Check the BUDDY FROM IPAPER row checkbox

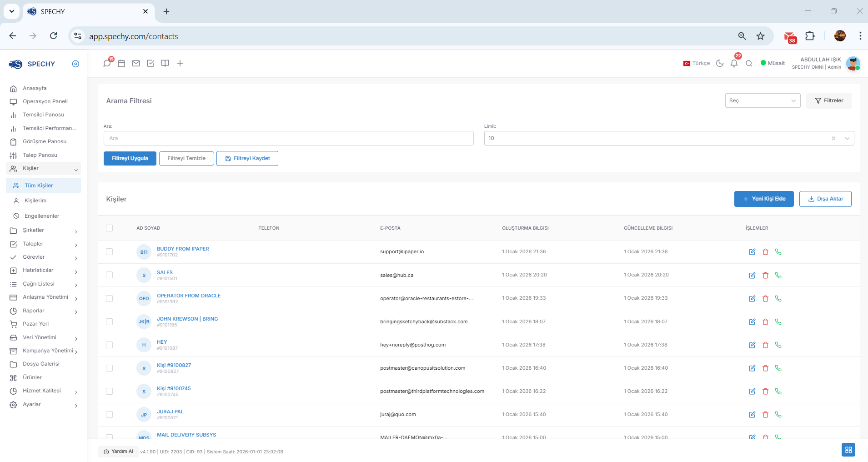[x=109, y=251]
